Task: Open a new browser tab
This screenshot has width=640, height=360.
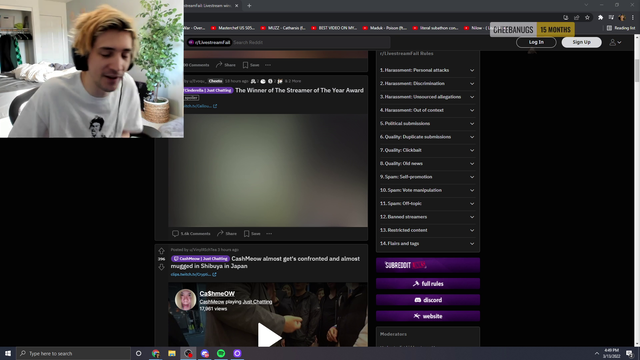Action: click(249, 6)
